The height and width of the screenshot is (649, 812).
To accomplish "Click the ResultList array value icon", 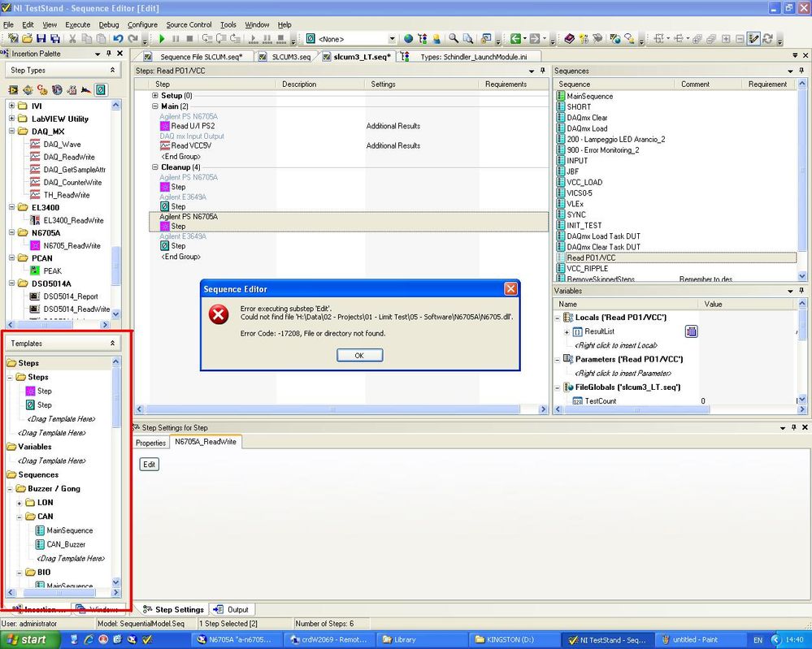I will [691, 331].
